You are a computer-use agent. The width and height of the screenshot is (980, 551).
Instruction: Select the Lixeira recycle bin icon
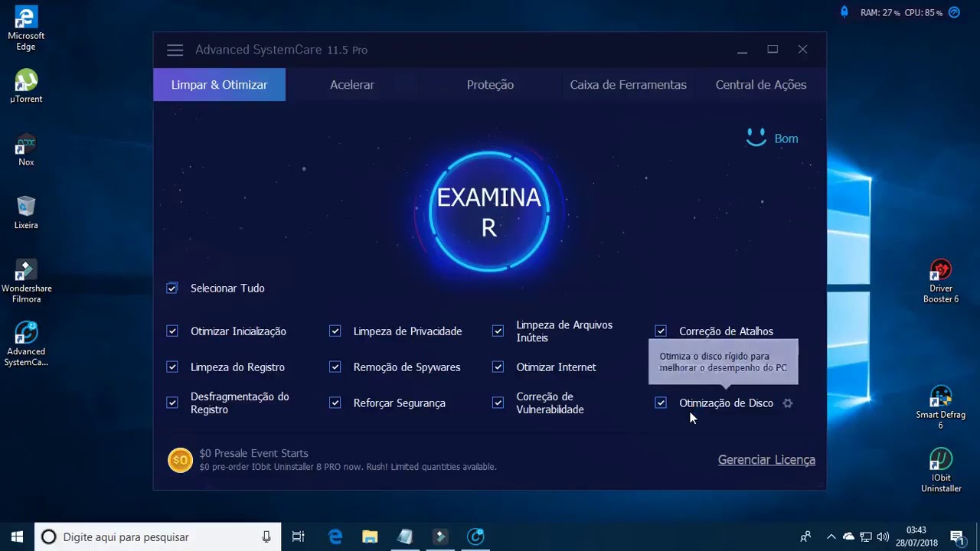[x=26, y=213]
